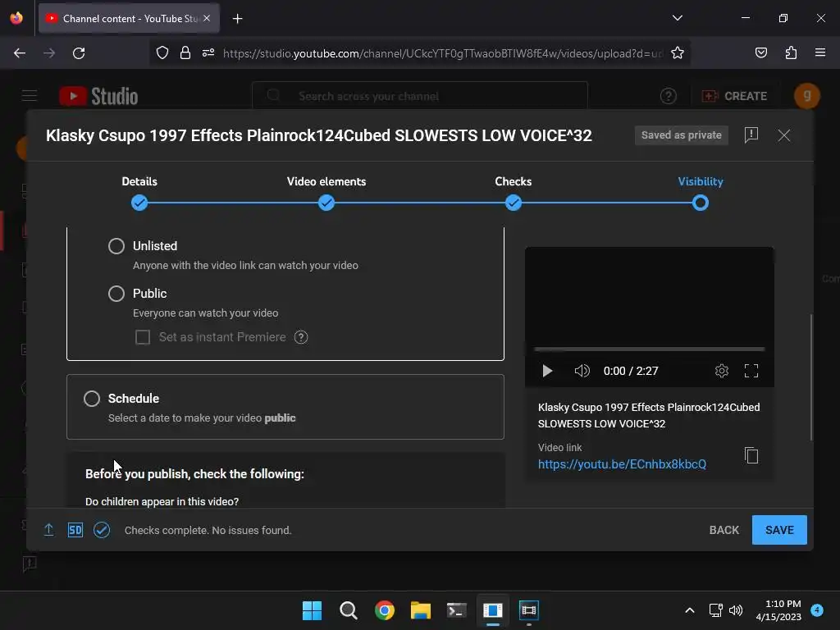Open the Firefox application menu
840x630 pixels.
point(820,52)
